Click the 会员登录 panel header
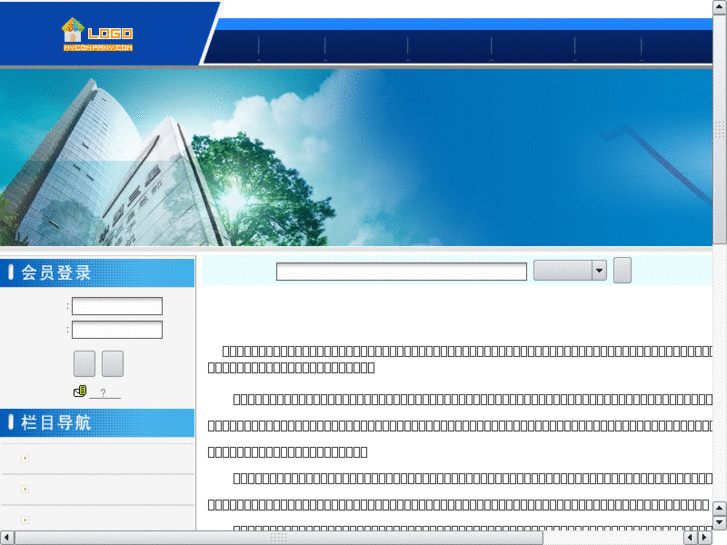This screenshot has height=545, width=727. coord(97,273)
